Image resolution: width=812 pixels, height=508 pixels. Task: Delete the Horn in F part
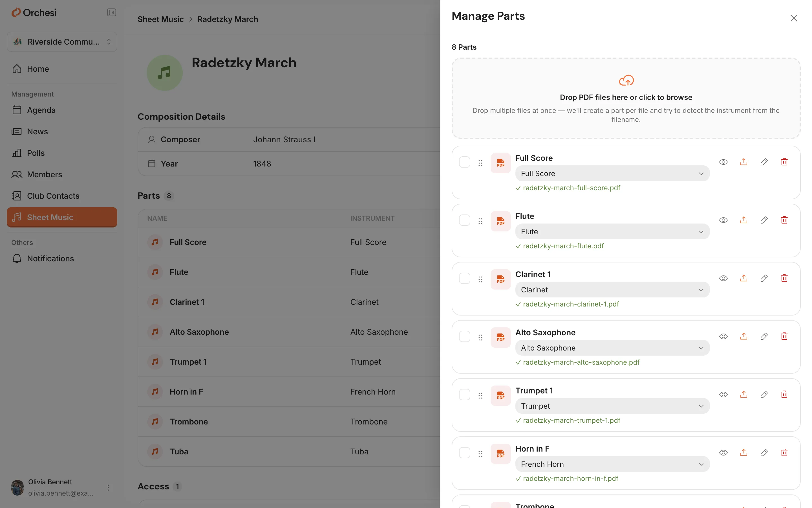[x=784, y=453]
